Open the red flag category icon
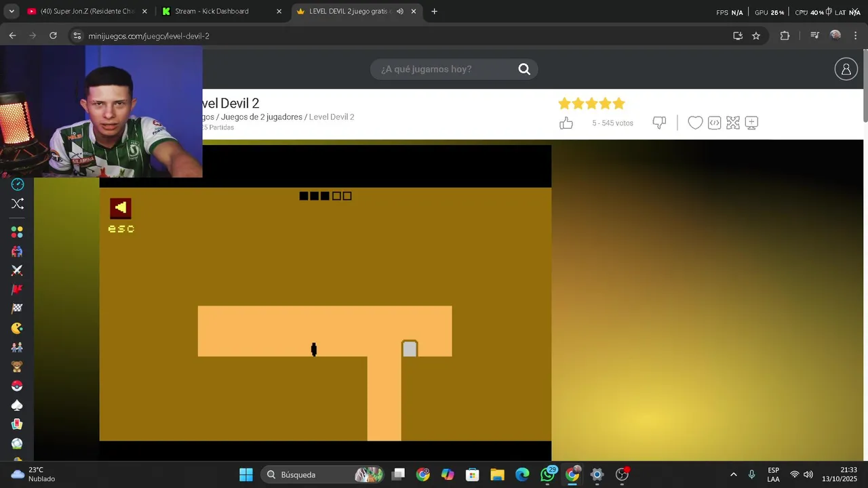 [18, 289]
